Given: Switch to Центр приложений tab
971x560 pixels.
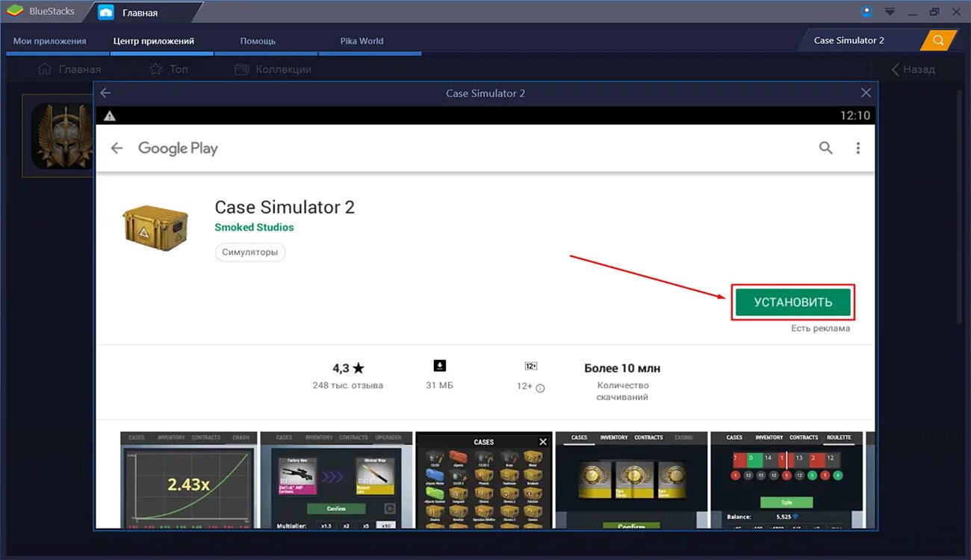Looking at the screenshot, I should pos(154,41).
